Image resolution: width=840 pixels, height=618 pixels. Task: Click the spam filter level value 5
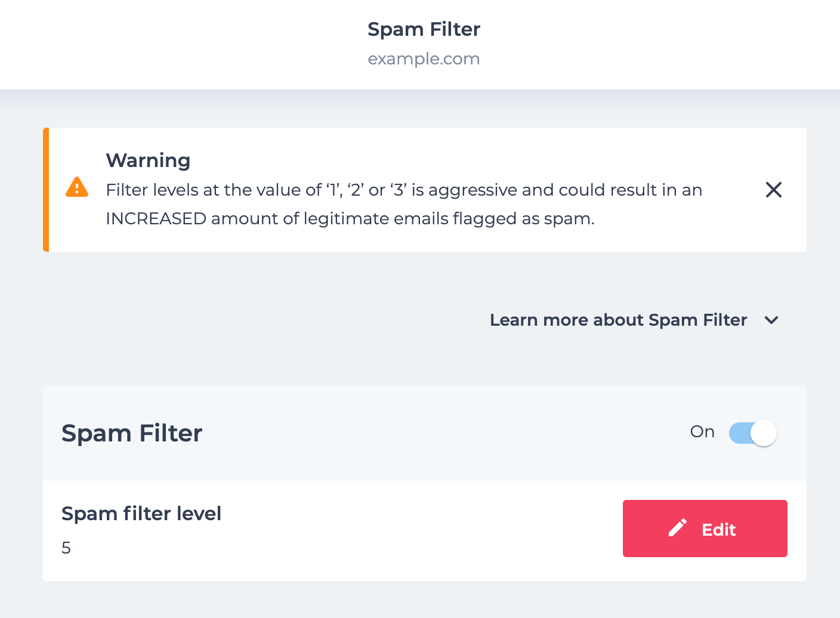click(66, 547)
